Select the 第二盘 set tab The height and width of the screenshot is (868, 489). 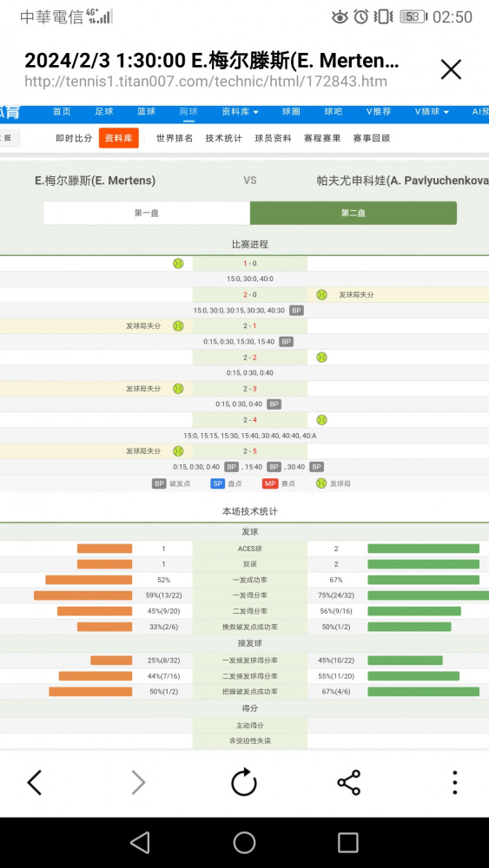tap(354, 214)
